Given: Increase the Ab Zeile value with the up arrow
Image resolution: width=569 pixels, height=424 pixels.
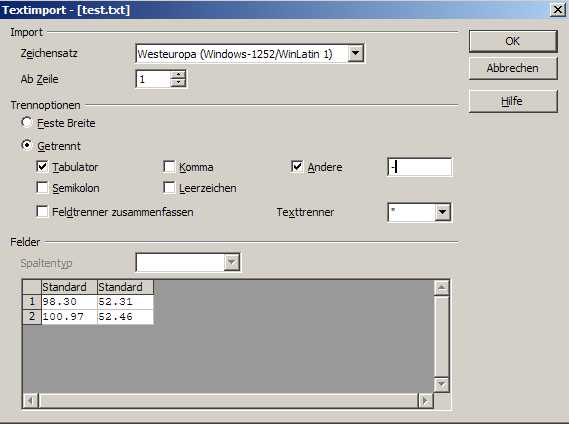Looking at the screenshot, I should coord(178,75).
